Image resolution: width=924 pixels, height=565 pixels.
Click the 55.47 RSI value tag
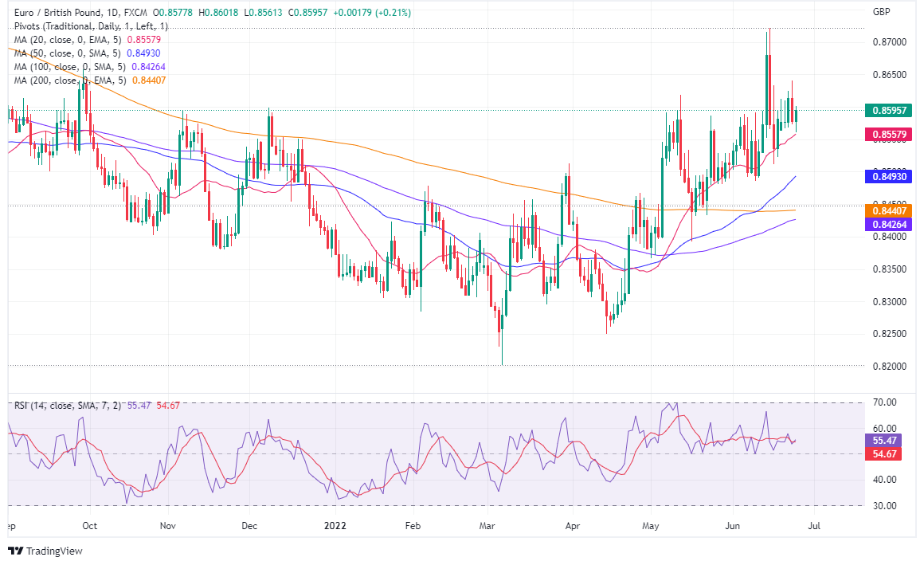[886, 439]
